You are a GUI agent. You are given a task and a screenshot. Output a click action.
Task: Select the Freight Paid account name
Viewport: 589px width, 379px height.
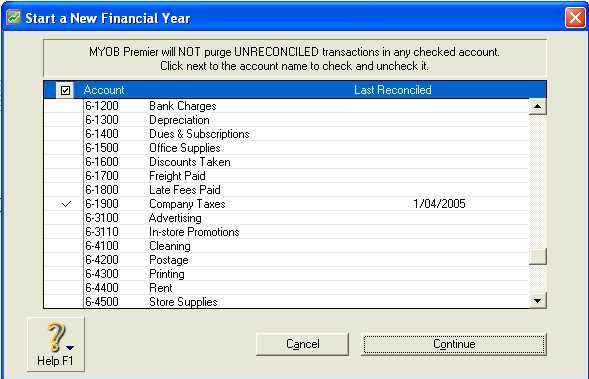pos(177,176)
